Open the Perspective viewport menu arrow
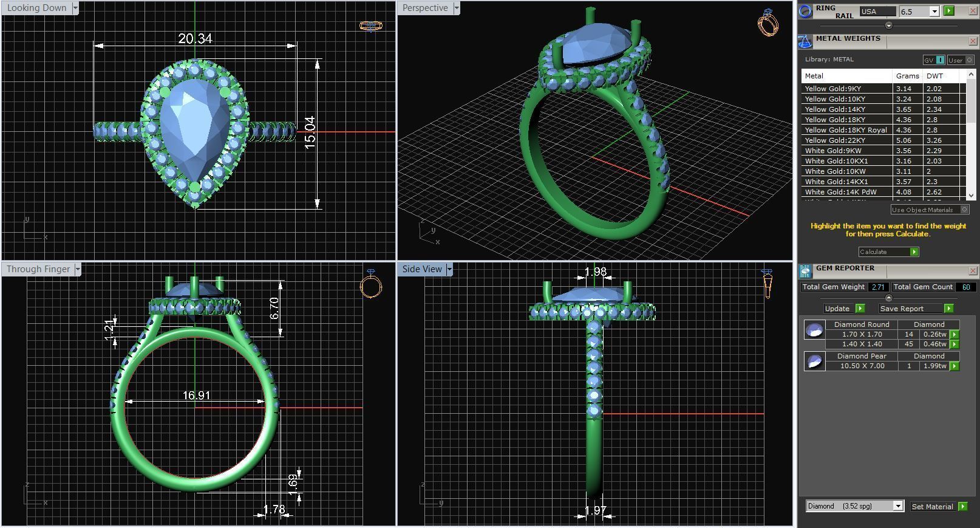 coord(457,8)
